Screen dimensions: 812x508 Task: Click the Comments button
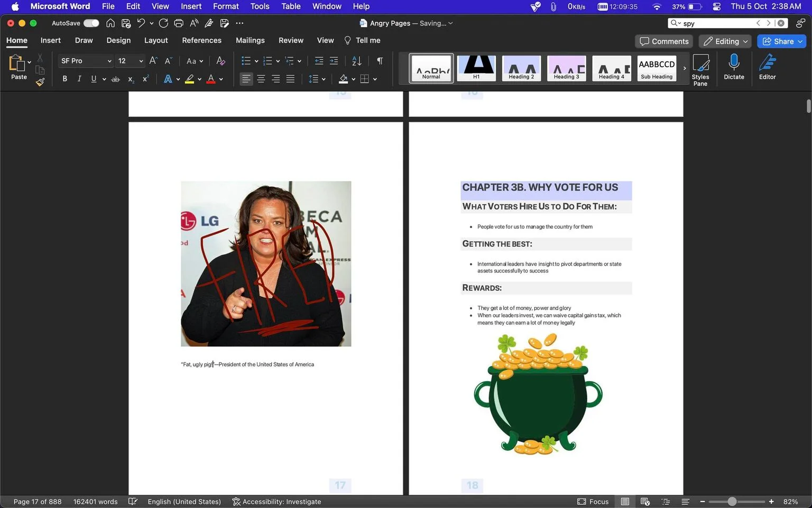point(665,41)
